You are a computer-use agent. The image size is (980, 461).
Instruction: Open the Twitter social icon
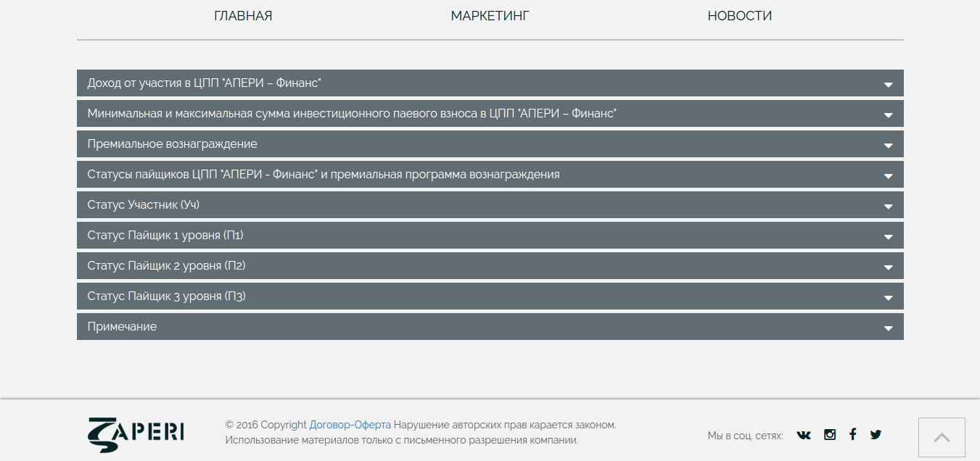click(x=876, y=433)
